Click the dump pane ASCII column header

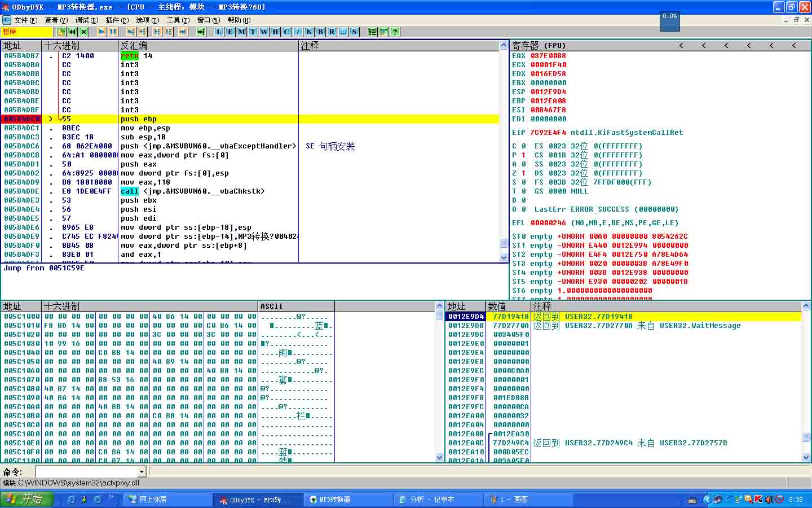pyautogui.click(x=297, y=306)
